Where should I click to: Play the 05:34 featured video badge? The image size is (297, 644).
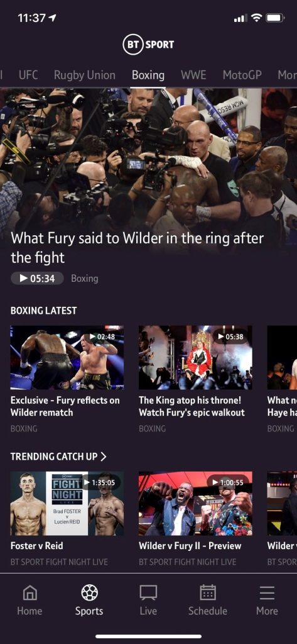(37, 279)
